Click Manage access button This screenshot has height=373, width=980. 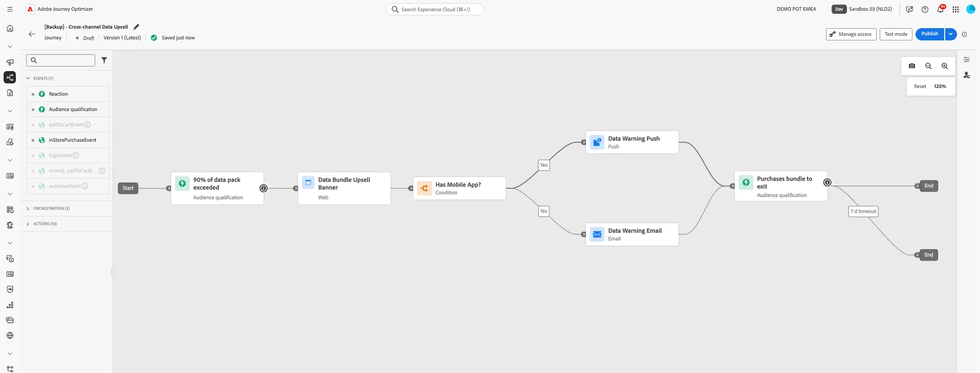pos(851,34)
